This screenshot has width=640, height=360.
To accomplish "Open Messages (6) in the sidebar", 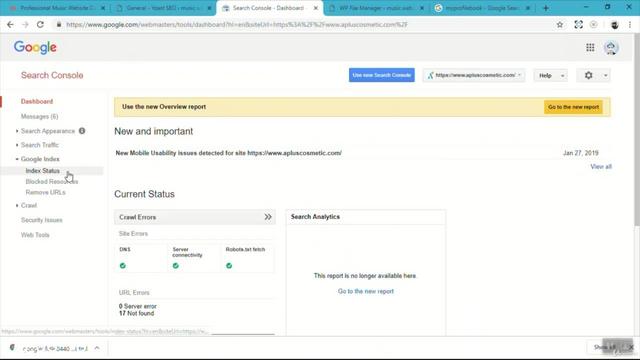I will [40, 116].
